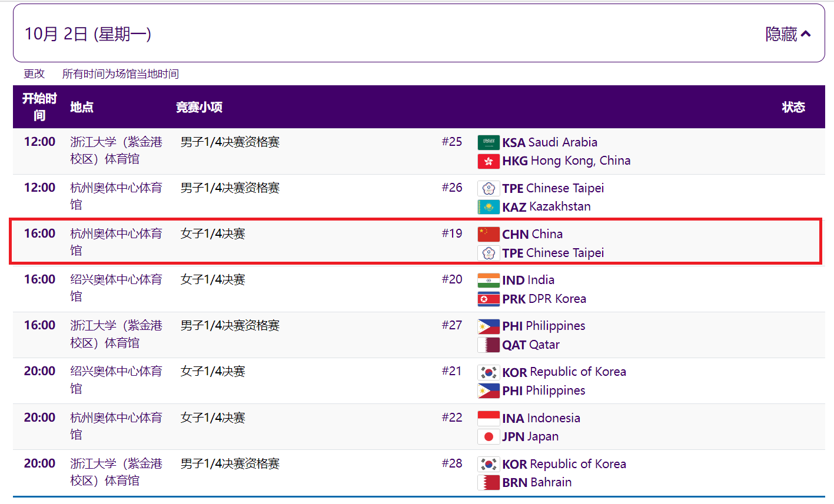834x504 pixels.
Task: Open the PHI Philippines link in match #27
Action: pos(543,326)
